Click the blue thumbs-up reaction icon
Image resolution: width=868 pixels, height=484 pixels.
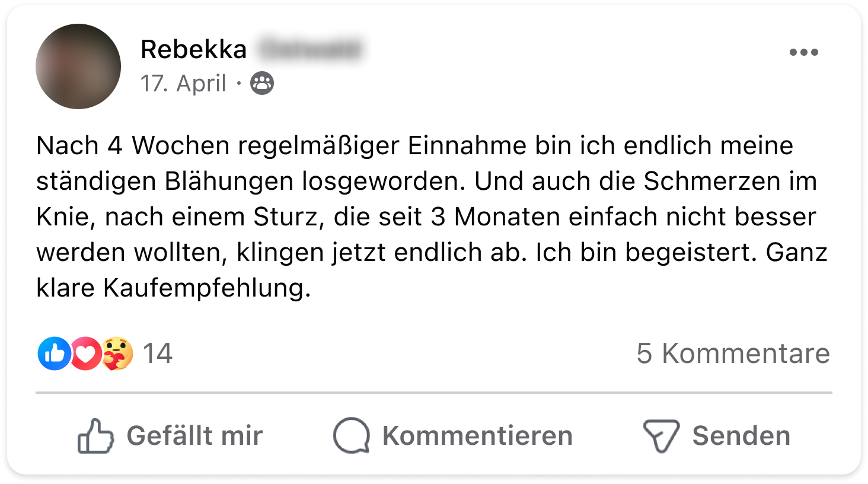(54, 354)
